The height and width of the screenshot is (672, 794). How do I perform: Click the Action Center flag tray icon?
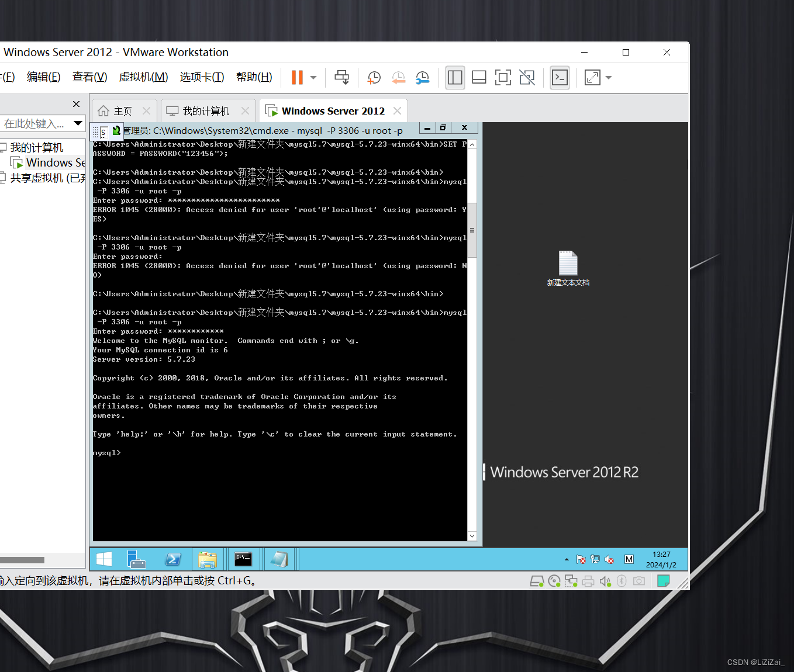(581, 559)
